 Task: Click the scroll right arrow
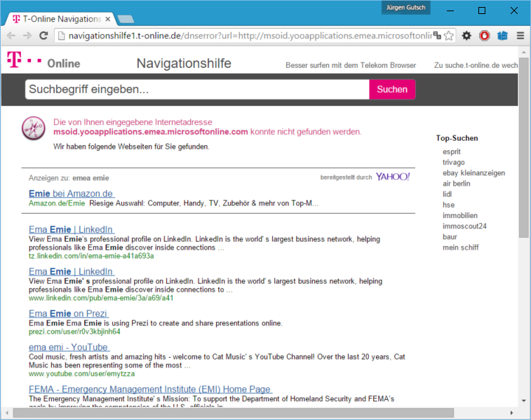[511, 413]
